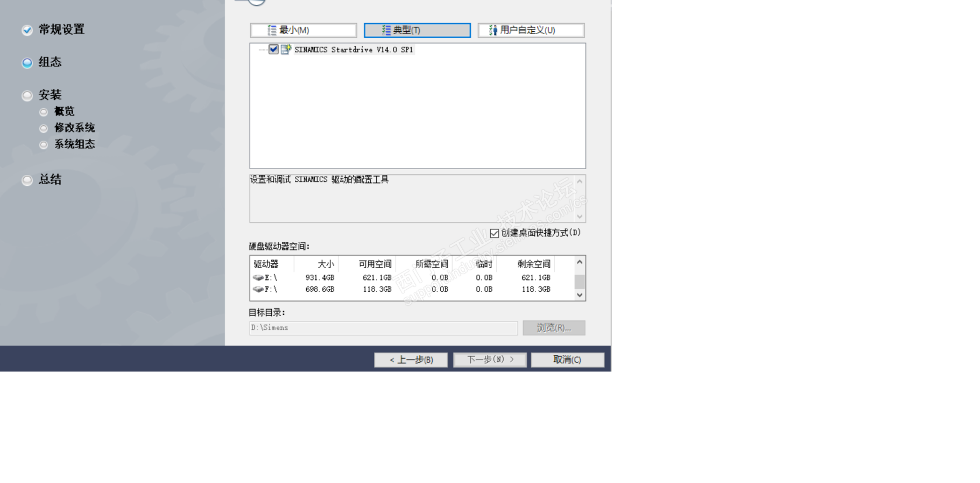980x483 pixels.
Task: Open the 常规设置 step label
Action: coord(61,30)
